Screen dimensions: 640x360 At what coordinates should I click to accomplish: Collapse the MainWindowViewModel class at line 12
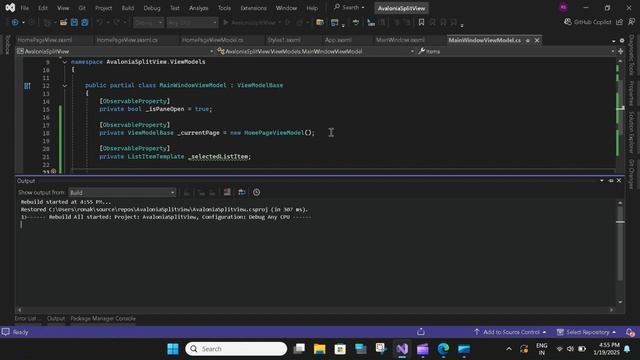[x=64, y=86]
